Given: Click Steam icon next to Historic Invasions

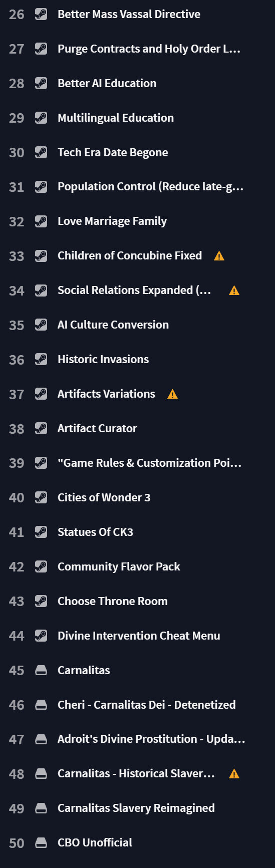Looking at the screenshot, I should pos(41,359).
